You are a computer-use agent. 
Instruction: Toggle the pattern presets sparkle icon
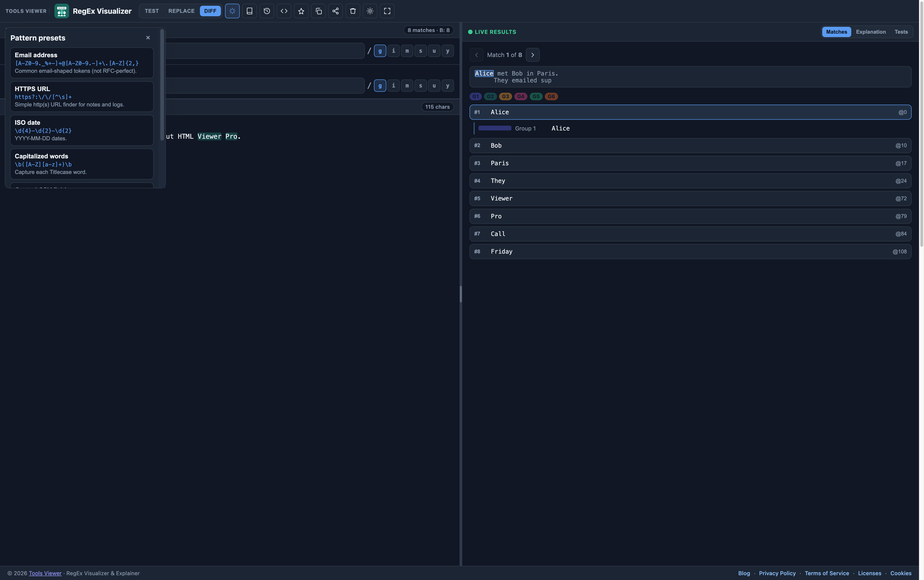click(232, 11)
